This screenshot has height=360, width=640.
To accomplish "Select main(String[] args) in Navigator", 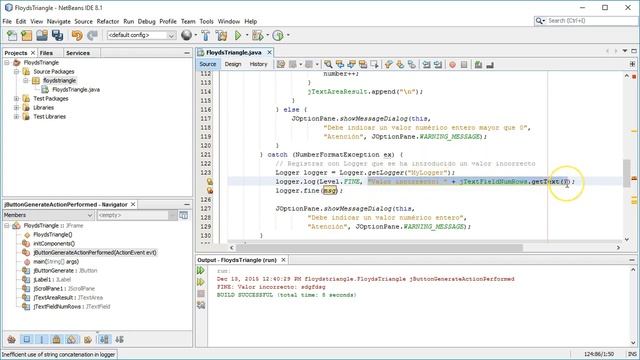I will pos(56,262).
